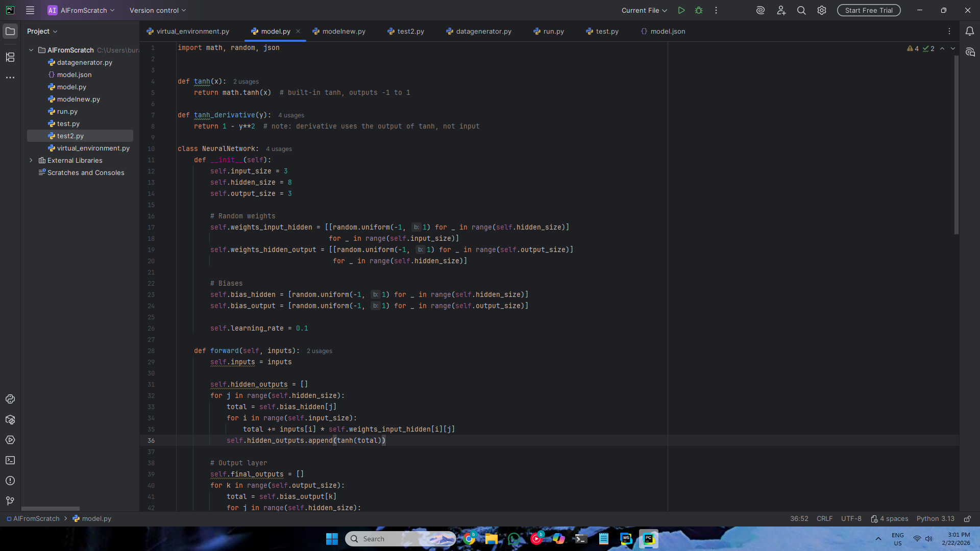Image resolution: width=980 pixels, height=551 pixels.
Task: Open the Services tool window
Action: coord(10,440)
